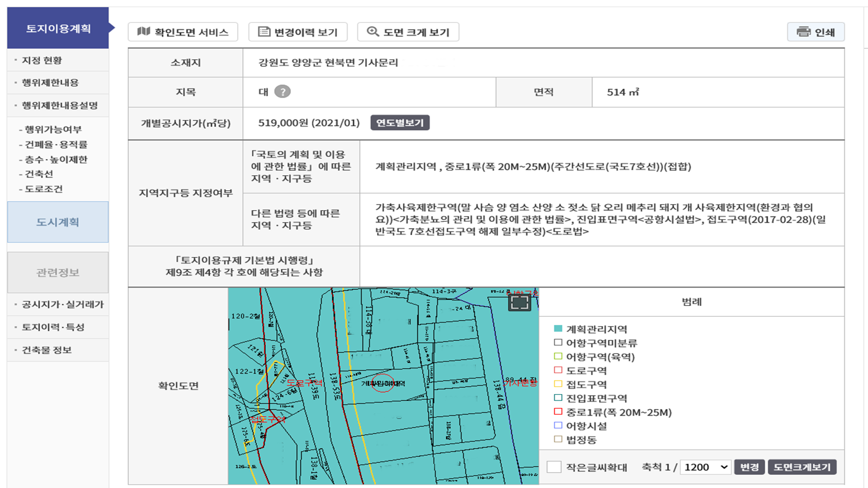Open 도면 크게 보기 magnifier button
Screen dimensions: 868x488
tap(408, 32)
